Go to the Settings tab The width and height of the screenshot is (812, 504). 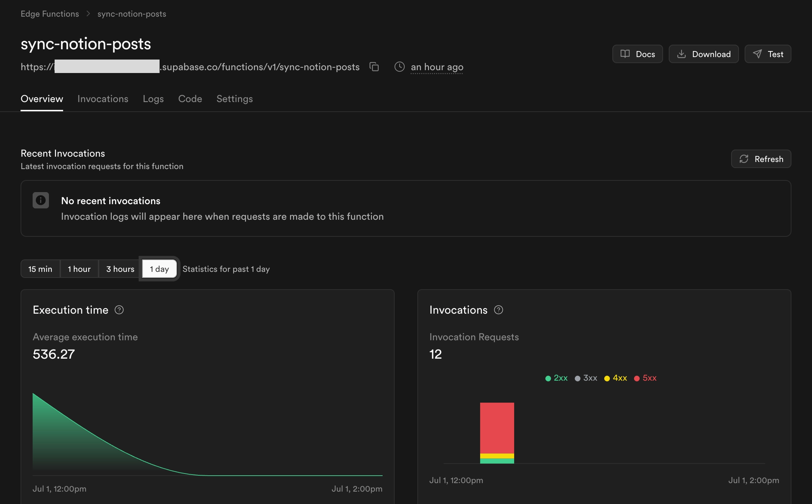235,99
